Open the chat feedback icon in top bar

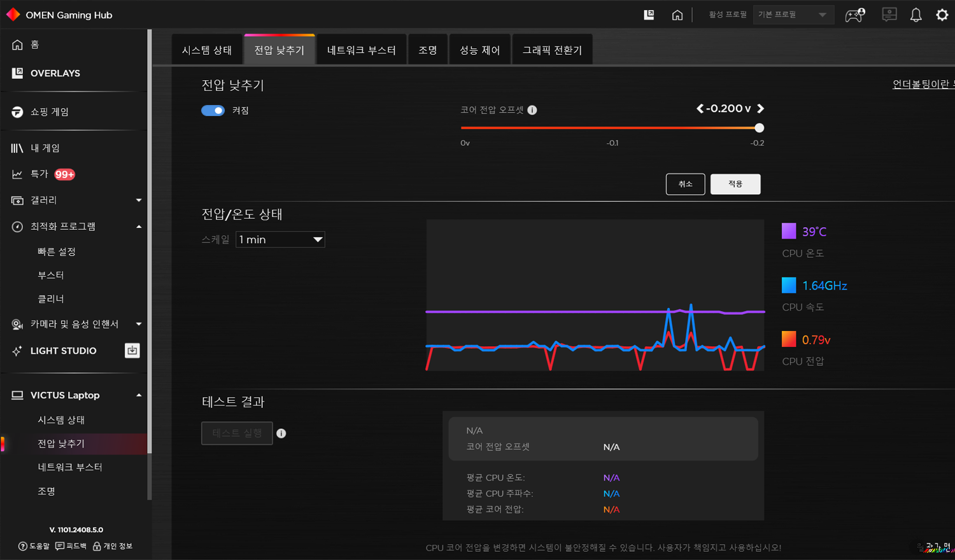click(x=889, y=15)
